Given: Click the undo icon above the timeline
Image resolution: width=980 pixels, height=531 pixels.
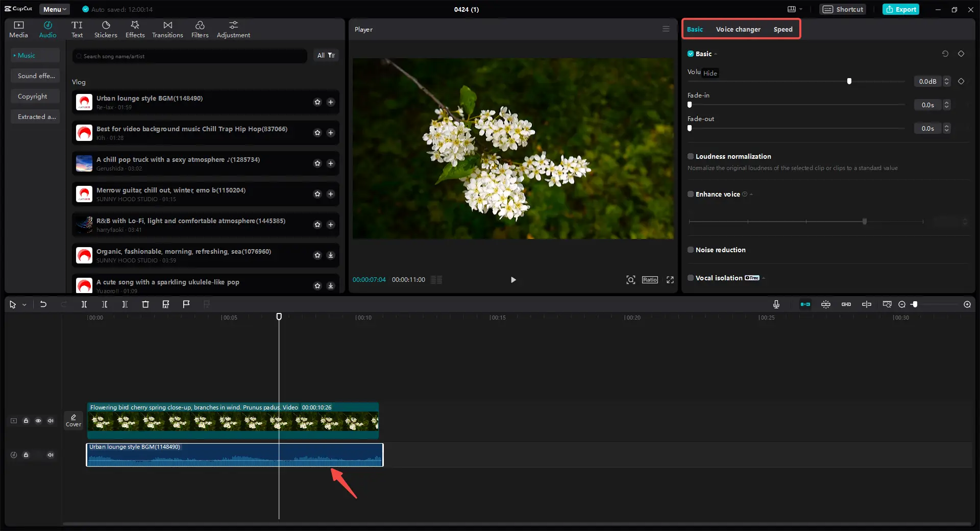Looking at the screenshot, I should click(x=43, y=304).
